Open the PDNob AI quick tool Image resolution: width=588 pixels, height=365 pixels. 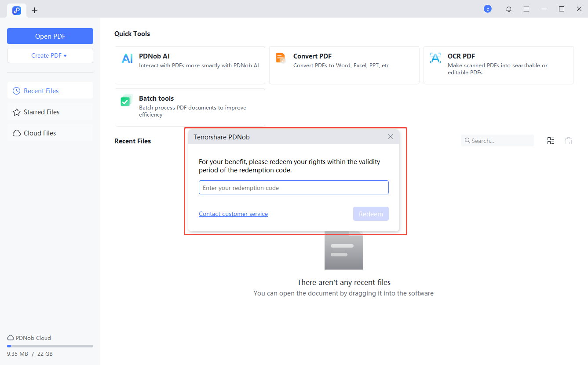tap(190, 65)
